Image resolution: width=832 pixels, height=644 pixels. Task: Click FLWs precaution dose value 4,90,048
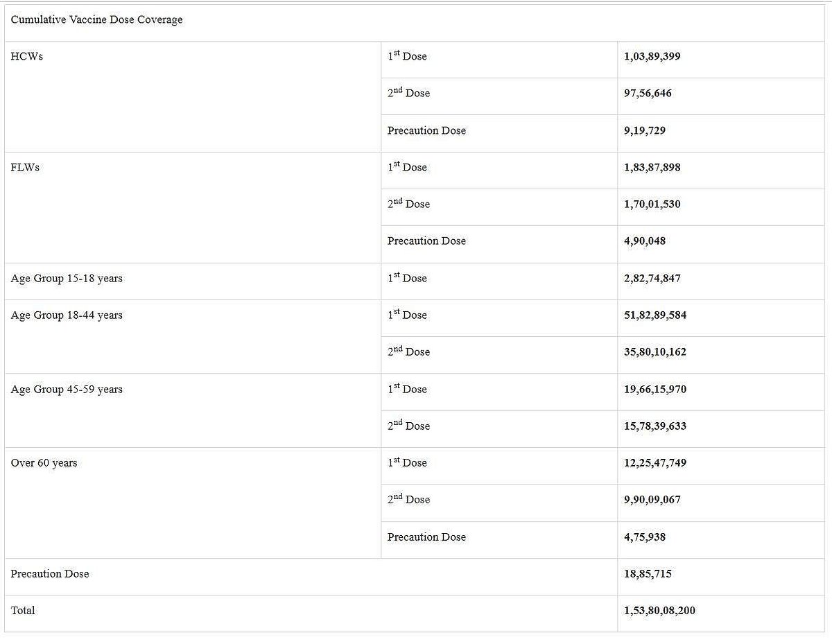(645, 241)
